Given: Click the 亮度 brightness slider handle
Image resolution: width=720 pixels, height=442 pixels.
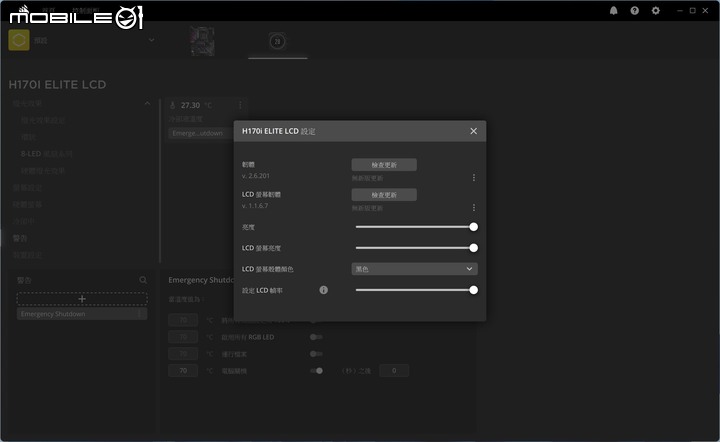Looking at the screenshot, I should click(473, 227).
